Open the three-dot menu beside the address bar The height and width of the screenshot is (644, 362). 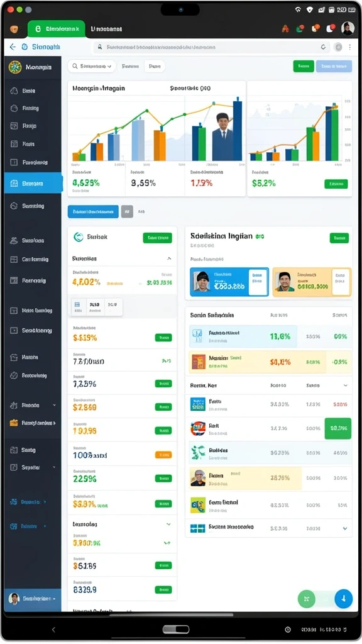[x=349, y=47]
